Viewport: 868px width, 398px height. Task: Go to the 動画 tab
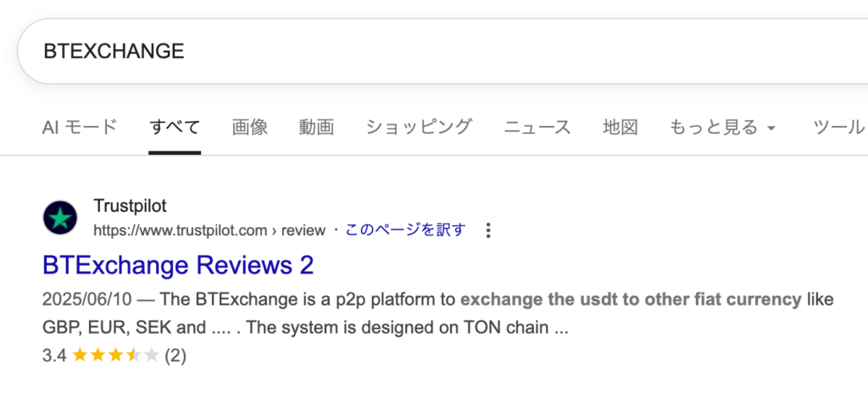[x=316, y=128]
